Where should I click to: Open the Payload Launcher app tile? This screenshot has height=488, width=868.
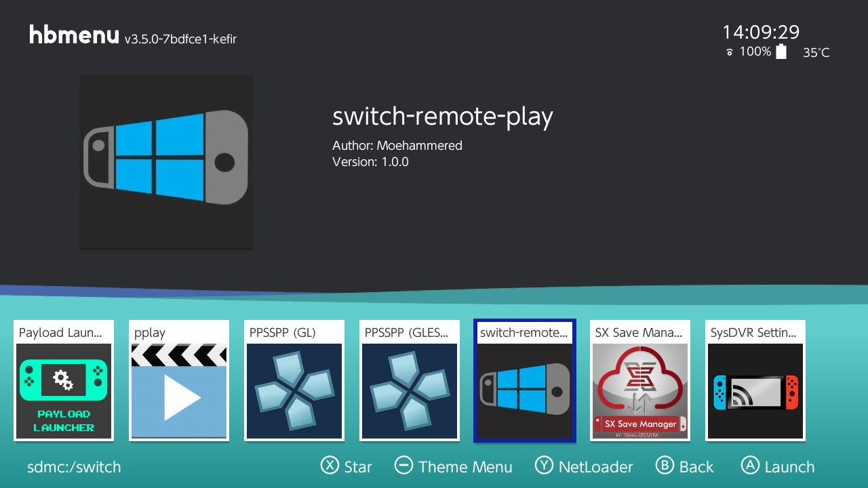(x=64, y=380)
